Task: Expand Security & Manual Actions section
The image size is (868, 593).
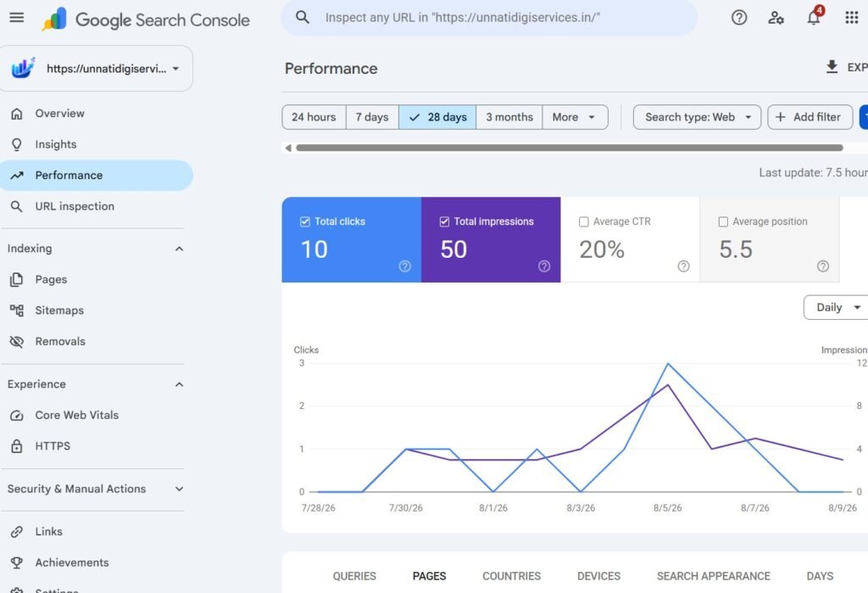Action: point(179,490)
